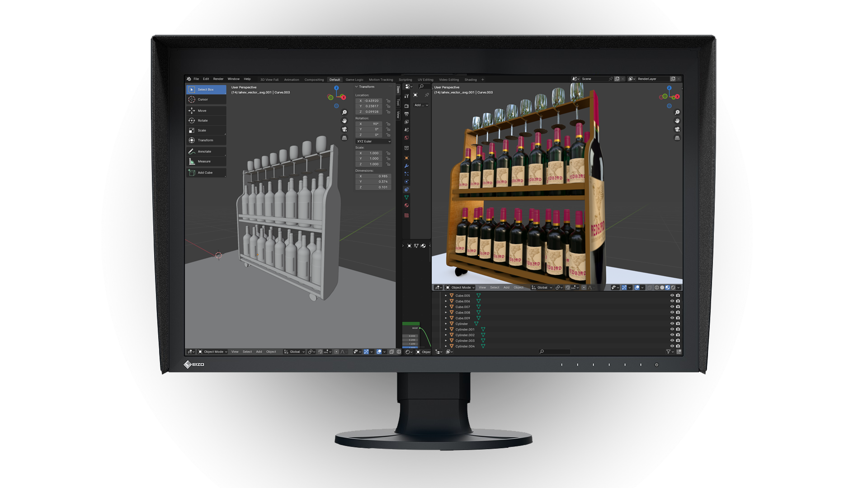Open the Modifiers wrench properties tab
868x488 pixels.
pos(406,166)
